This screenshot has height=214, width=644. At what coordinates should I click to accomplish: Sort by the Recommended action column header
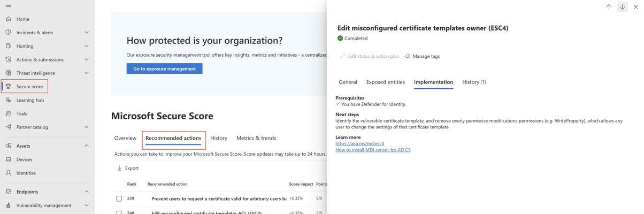[167, 184]
